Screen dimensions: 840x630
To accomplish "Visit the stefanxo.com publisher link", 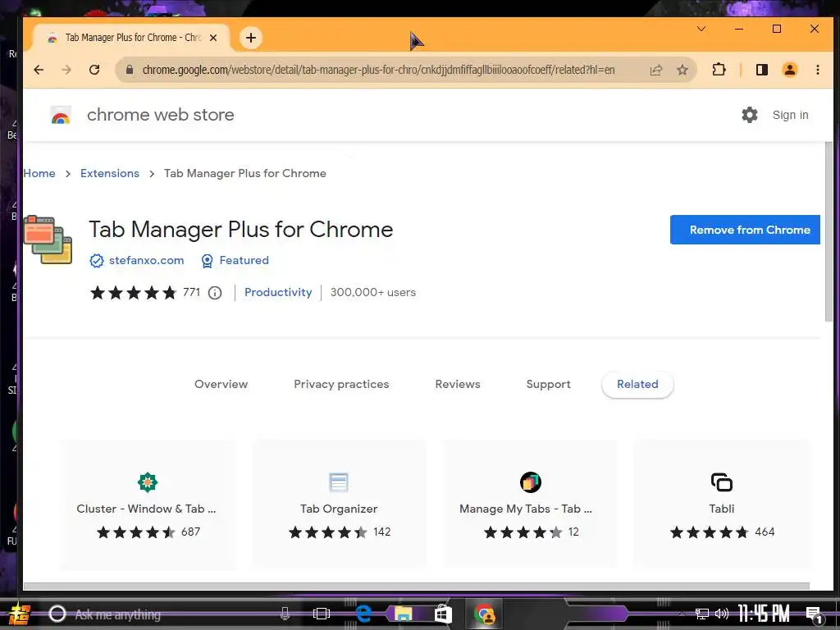I will coord(146,260).
